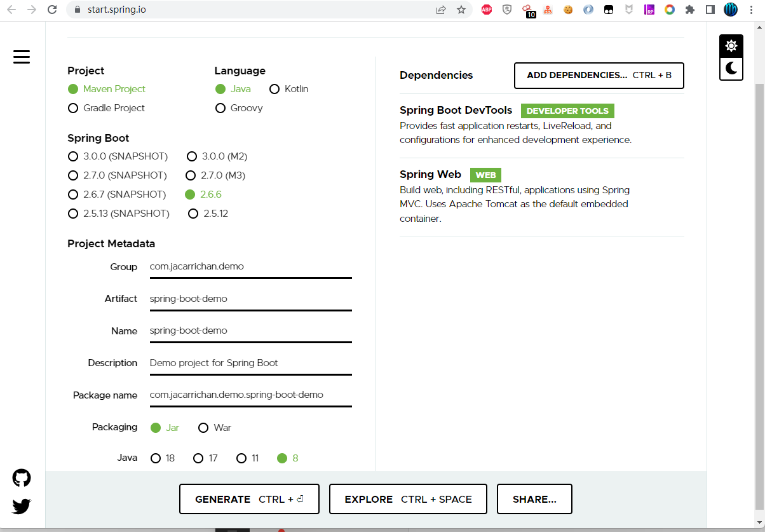Open the black Tampermonkey extension icon
Image resolution: width=765 pixels, height=532 pixels.
tap(609, 10)
